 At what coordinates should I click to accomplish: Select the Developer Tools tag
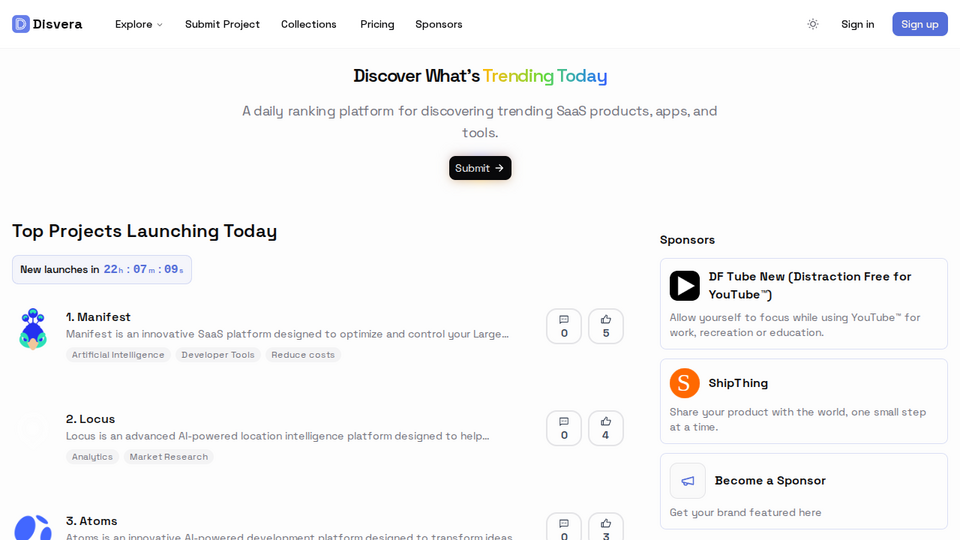(218, 354)
